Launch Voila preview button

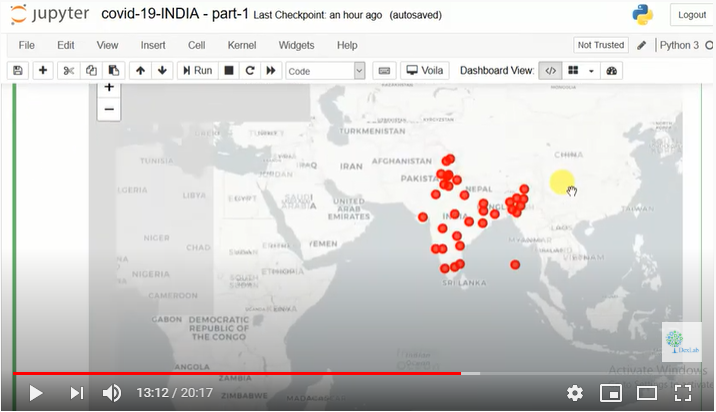tap(425, 71)
